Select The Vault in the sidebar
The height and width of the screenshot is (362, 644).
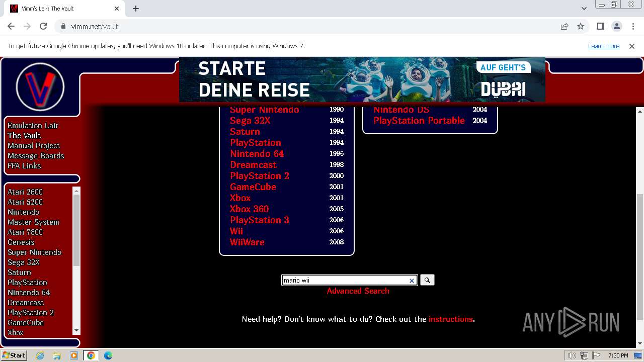pos(24,135)
